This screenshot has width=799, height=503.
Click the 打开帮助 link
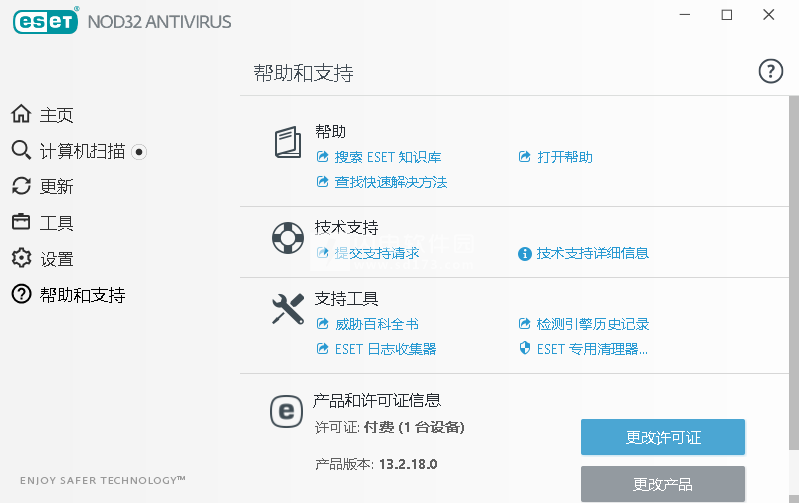pos(565,157)
